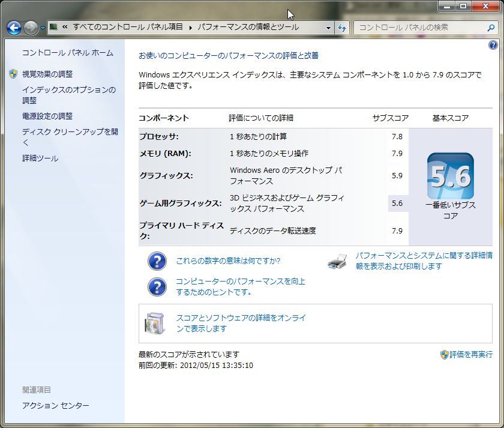This screenshot has height=428, width=504.
Task: Click the printer icon
Action: 337,261
